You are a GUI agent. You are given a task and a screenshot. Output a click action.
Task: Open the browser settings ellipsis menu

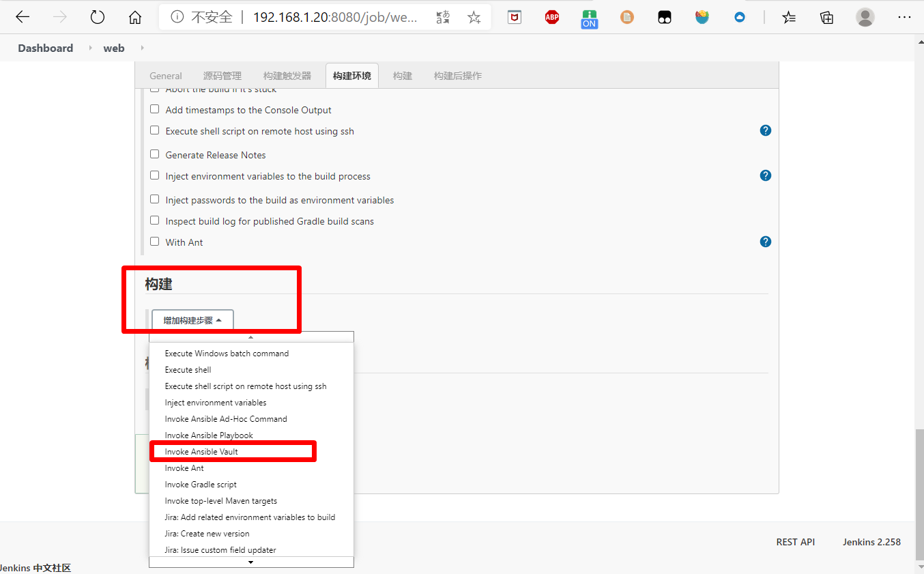(x=904, y=18)
